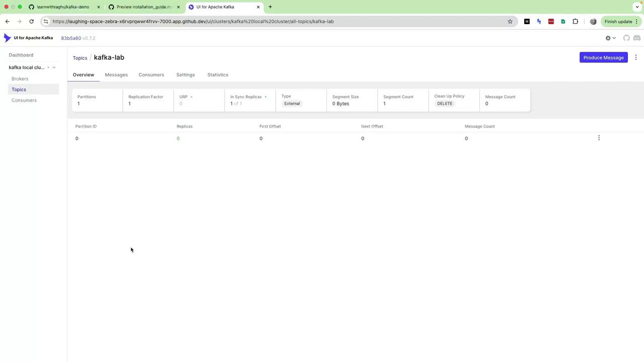This screenshot has width=644, height=362.
Task: Open partition 0 row actions menu
Action: point(599,138)
